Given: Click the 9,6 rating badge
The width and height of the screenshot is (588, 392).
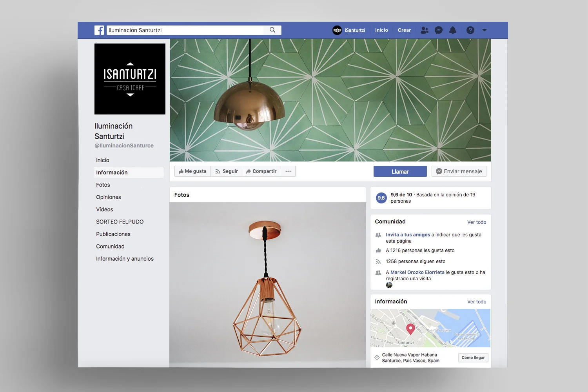Looking at the screenshot, I should point(381,198).
